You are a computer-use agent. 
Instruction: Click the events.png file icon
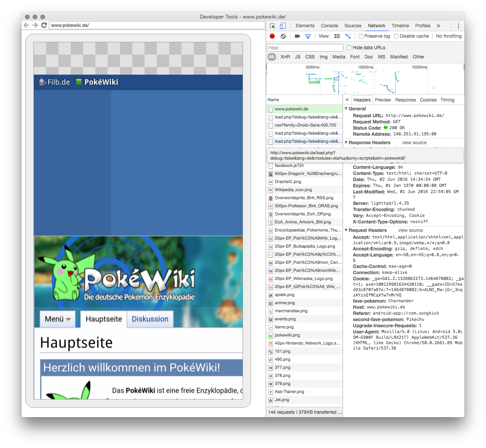click(x=271, y=319)
